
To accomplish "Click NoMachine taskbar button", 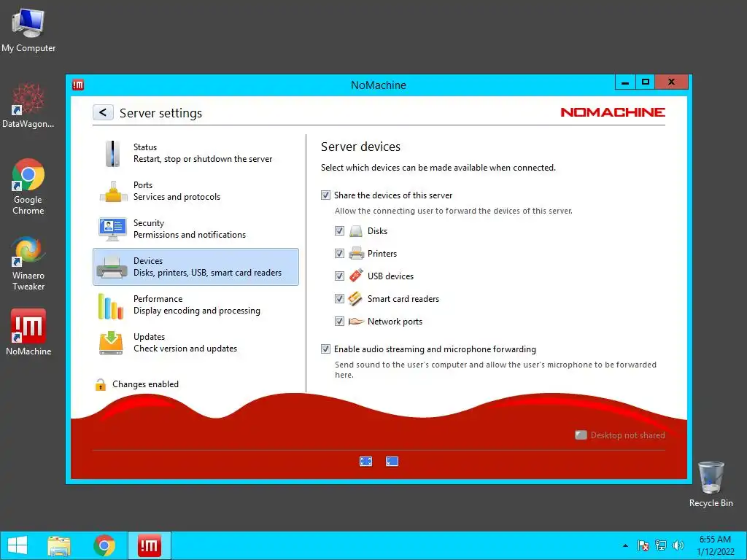I will coord(149,545).
